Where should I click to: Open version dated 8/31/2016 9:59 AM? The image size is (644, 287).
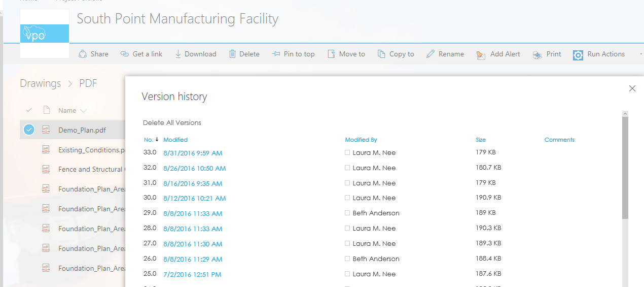click(x=193, y=153)
